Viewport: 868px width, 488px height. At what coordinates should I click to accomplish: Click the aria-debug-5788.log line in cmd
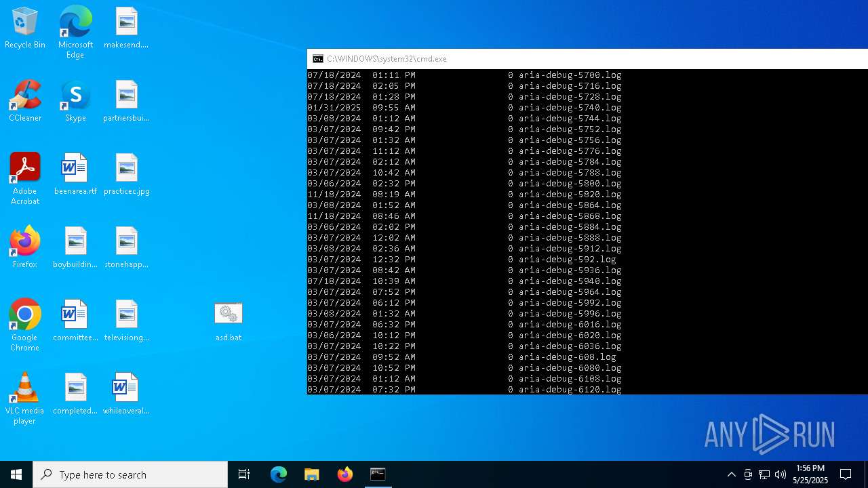coord(465,173)
